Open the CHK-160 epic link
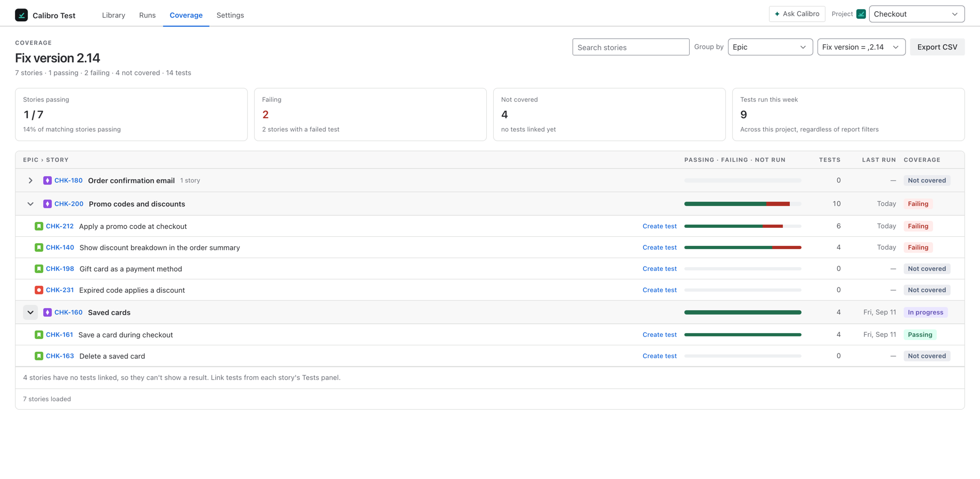Screen dimensions: 980x479 68,312
